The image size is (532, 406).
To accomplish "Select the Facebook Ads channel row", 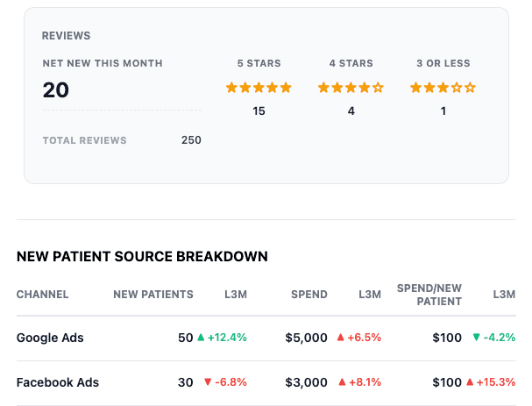I will pyautogui.click(x=58, y=382).
